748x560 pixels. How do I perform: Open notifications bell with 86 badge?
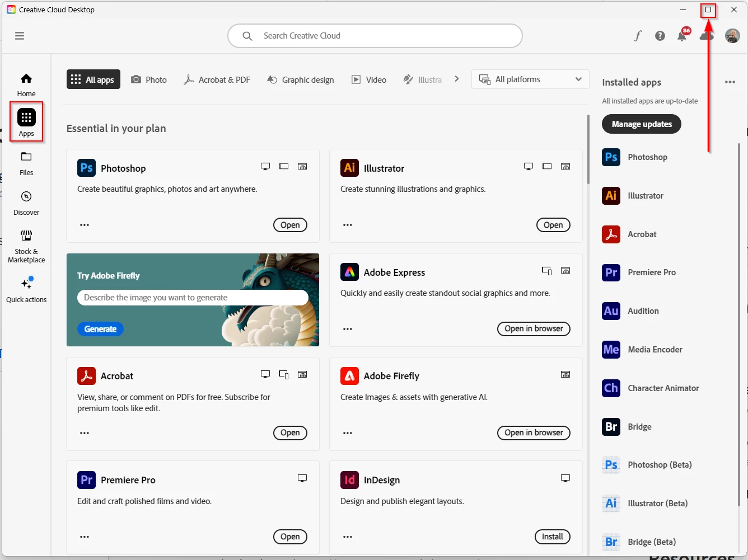682,35
